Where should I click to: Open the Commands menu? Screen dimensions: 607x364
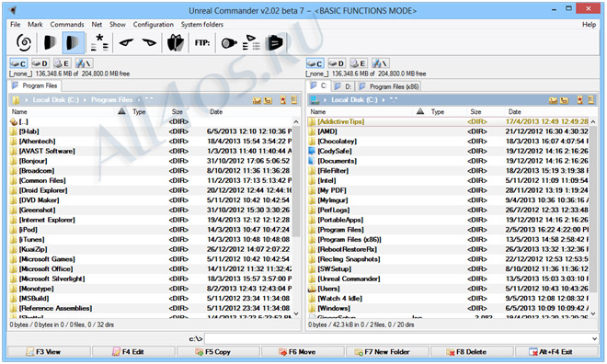pyautogui.click(x=67, y=25)
